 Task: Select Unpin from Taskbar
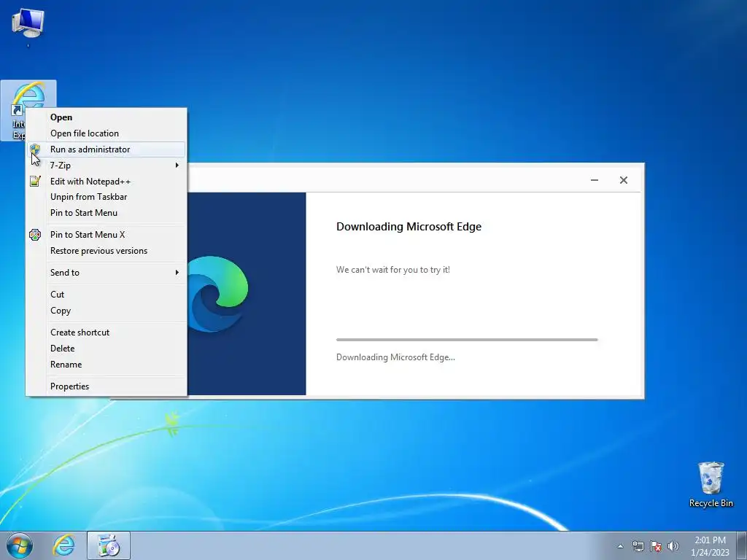coord(107,197)
